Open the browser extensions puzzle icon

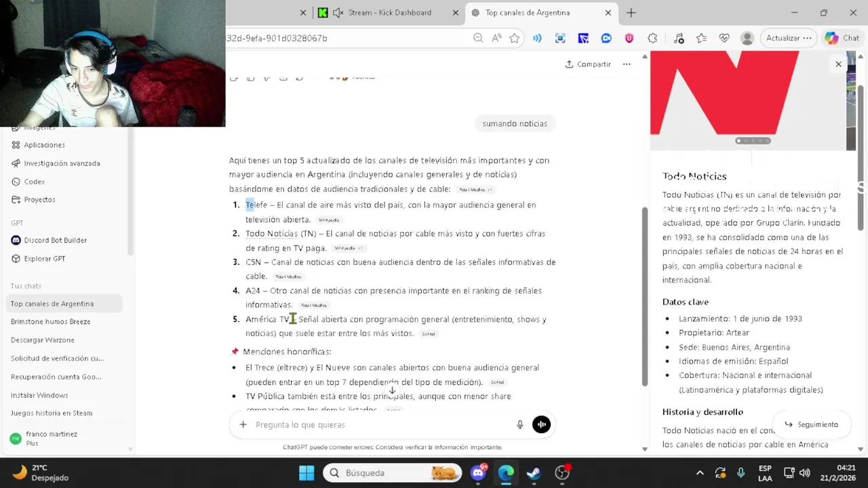(652, 39)
